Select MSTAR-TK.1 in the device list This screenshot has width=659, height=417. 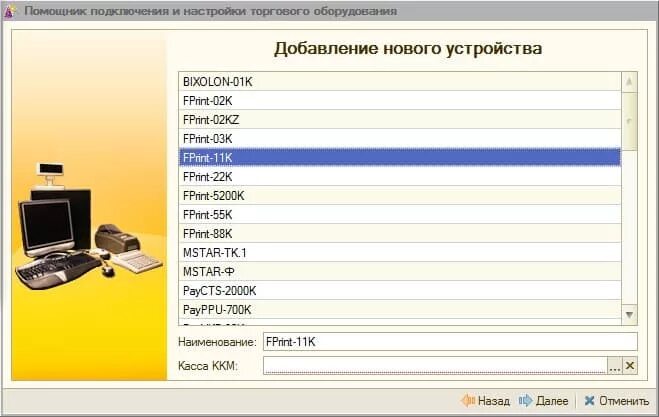click(x=400, y=253)
